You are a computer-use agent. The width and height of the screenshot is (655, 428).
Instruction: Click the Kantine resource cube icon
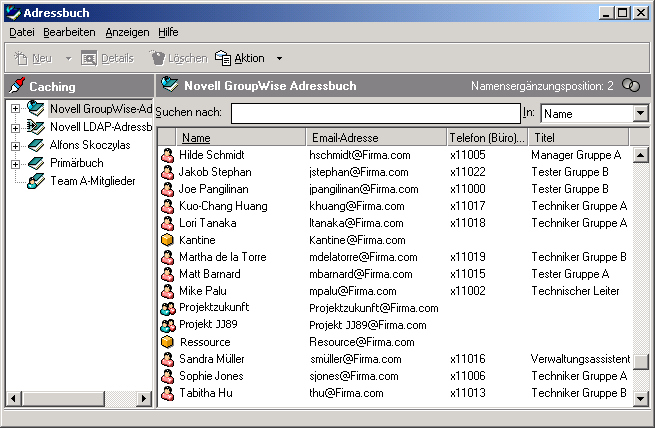pyautogui.click(x=167, y=240)
